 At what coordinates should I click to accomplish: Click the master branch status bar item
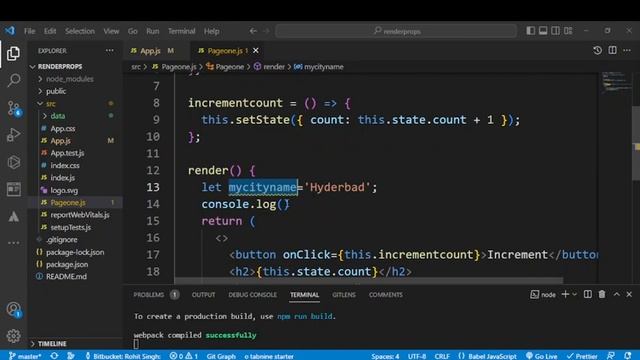coord(25,356)
